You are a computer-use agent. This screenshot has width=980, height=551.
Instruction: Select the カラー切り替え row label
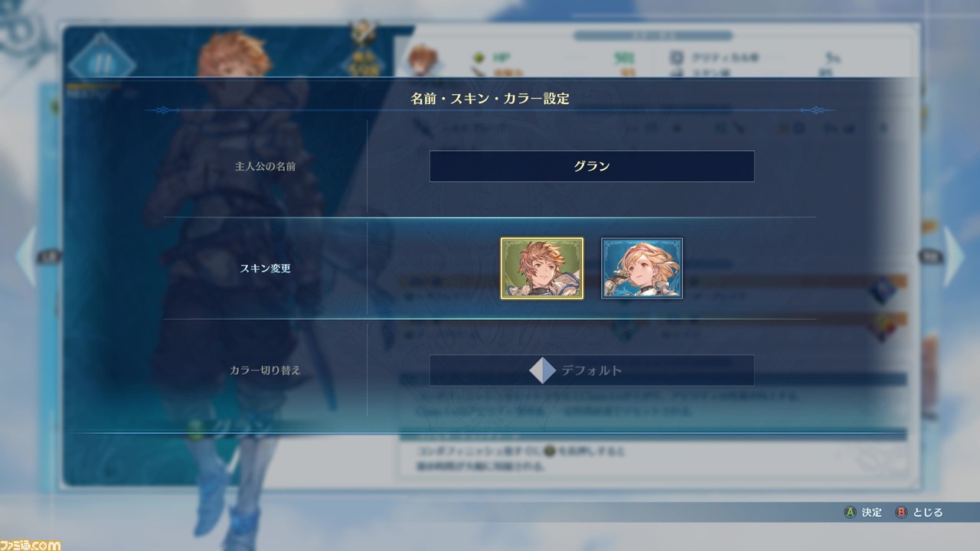(265, 370)
